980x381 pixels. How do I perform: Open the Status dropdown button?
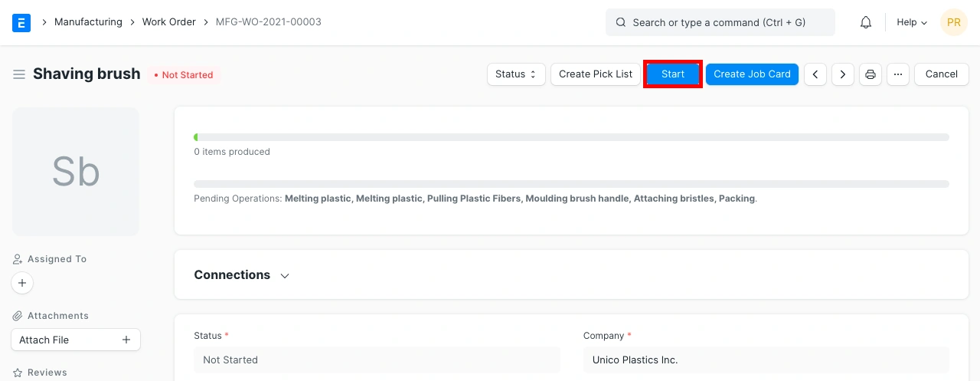point(515,74)
